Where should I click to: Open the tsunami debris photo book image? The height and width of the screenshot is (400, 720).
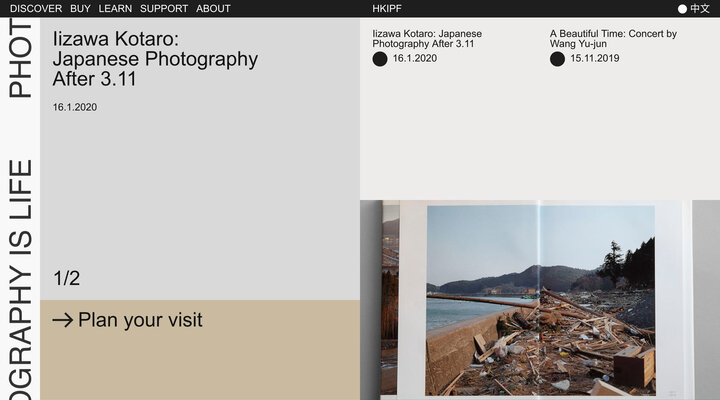(540, 300)
